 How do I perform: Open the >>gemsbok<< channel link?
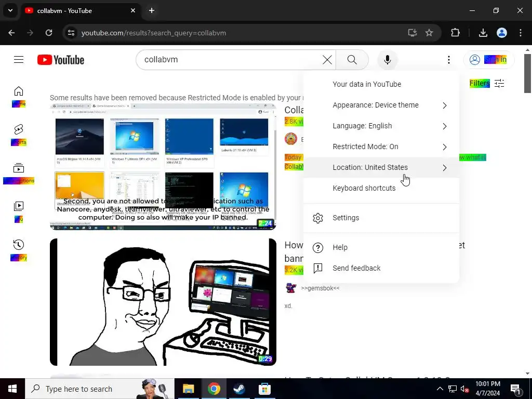[x=320, y=288]
